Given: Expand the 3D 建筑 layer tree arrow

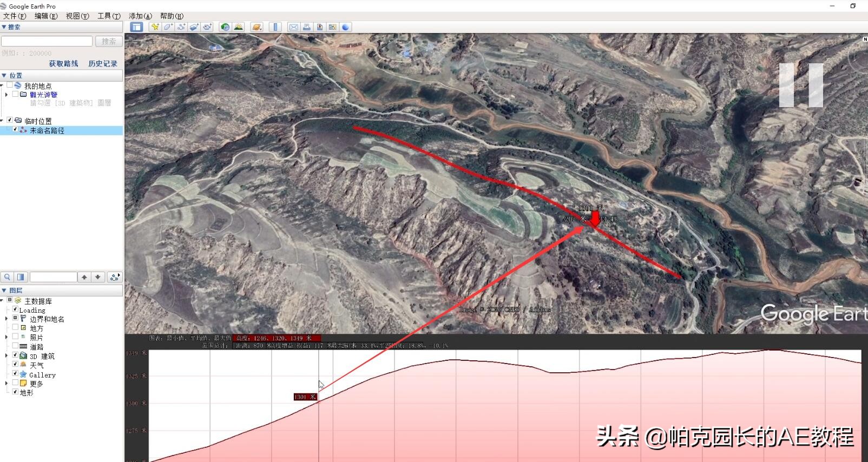Looking at the screenshot, I should click(x=6, y=356).
